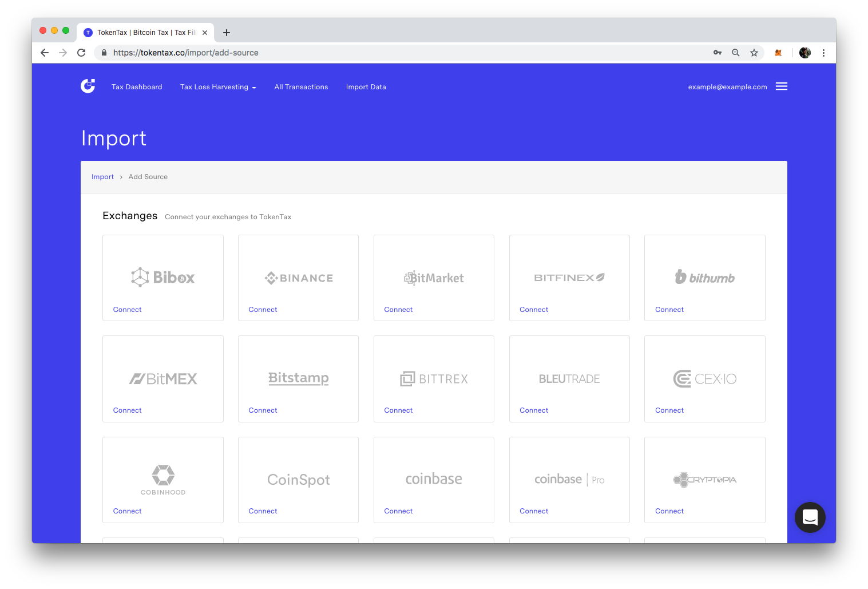Open a new browser tab
The height and width of the screenshot is (589, 868).
(x=227, y=33)
